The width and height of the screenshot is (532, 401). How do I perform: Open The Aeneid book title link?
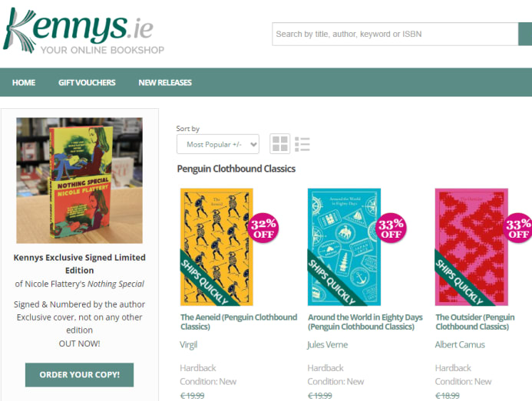coord(239,322)
